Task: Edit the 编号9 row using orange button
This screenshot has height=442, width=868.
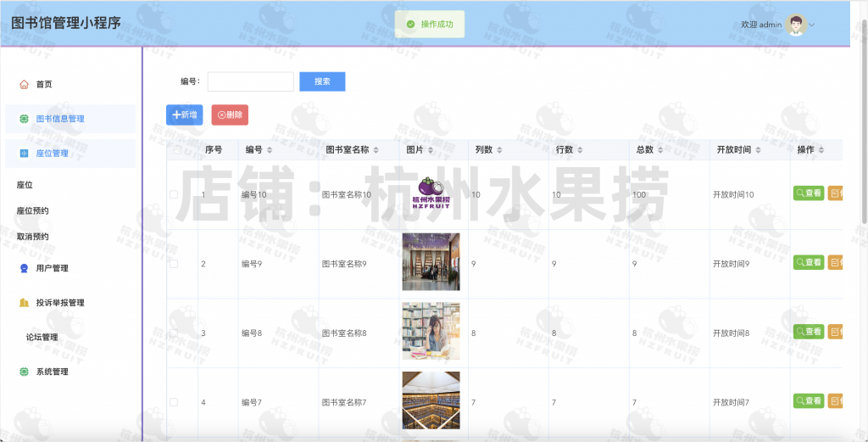Action: pyautogui.click(x=835, y=262)
